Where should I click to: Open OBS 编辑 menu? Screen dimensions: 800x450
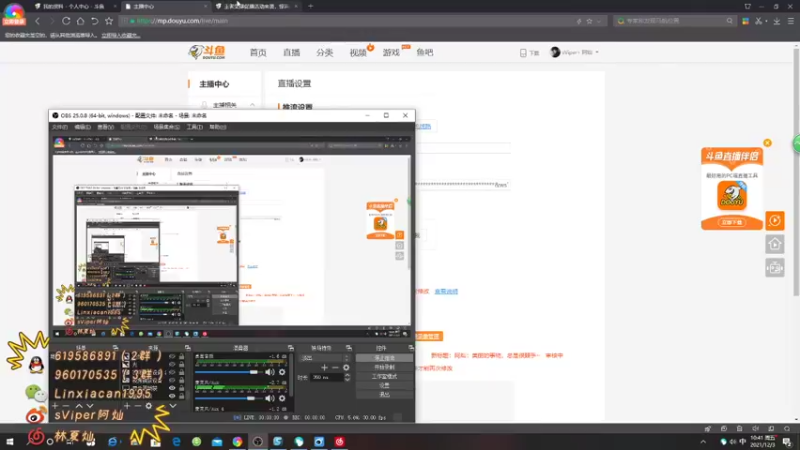(x=82, y=127)
